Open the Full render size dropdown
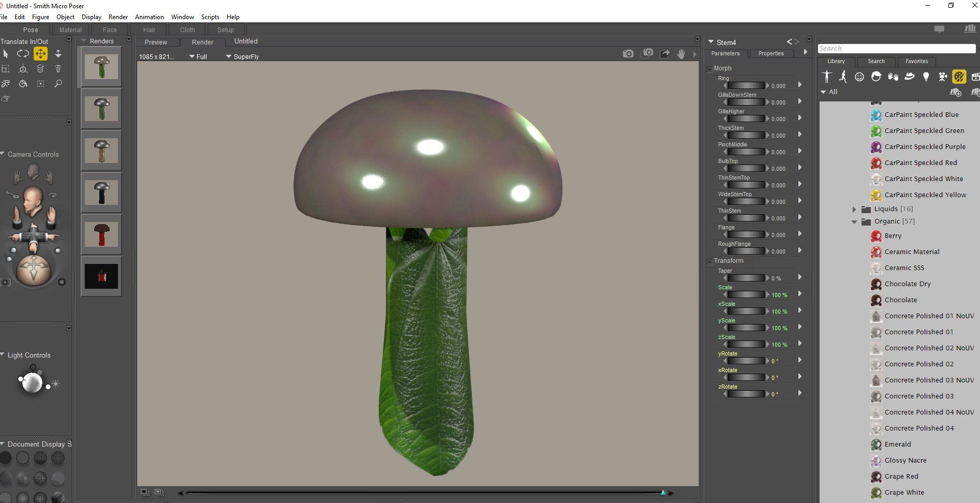 point(198,57)
